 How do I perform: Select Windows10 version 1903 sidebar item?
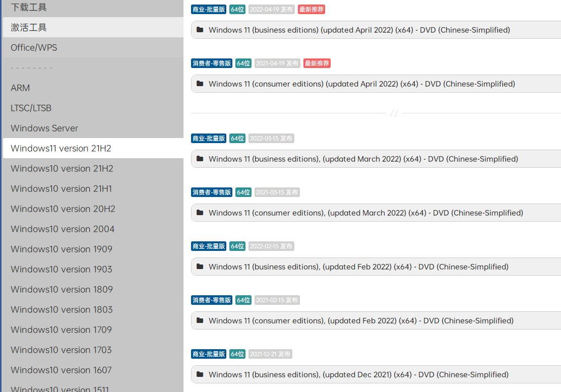[93, 270]
